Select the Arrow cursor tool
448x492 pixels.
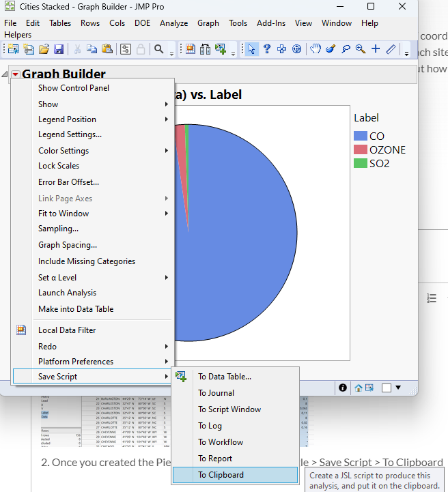click(251, 49)
